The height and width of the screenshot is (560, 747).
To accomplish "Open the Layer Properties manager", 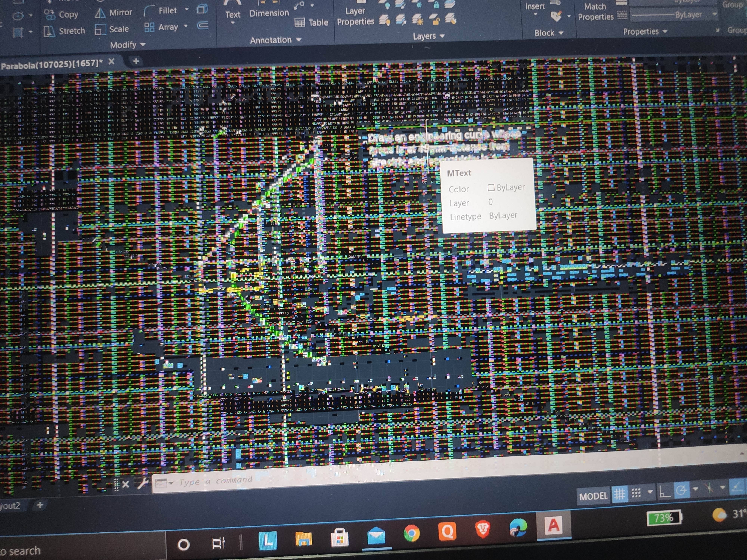I will point(355,16).
